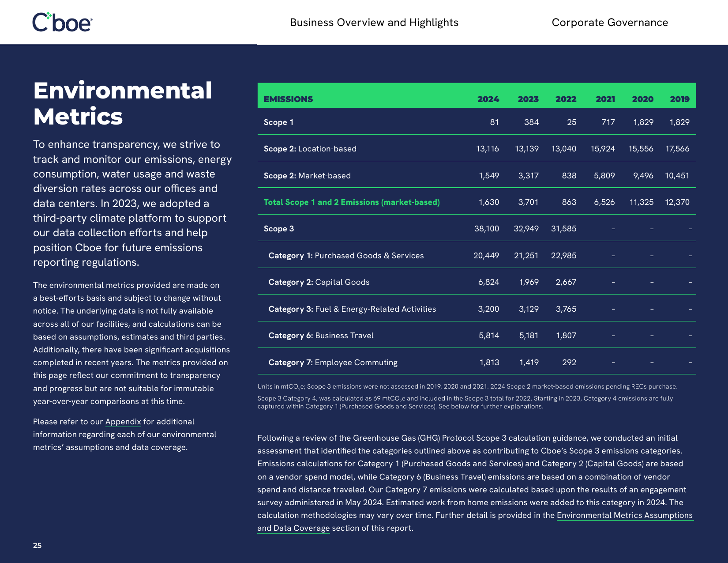Click the Scope 1 2023 value 384
728x563 pixels.
531,122
